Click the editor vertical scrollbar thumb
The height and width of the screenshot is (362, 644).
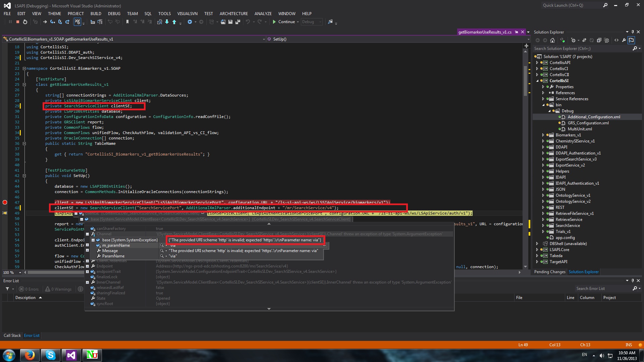point(525,80)
